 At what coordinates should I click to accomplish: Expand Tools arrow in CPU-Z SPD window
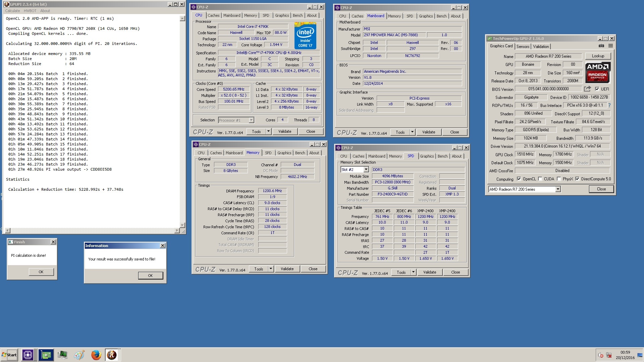(413, 273)
